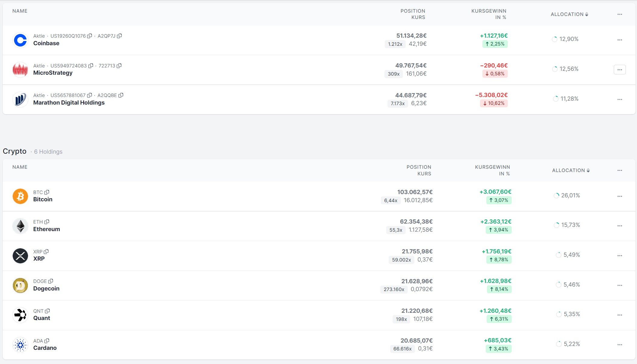The image size is (637, 364).
Task: Open the Ethereum row options menu
Action: pos(620,226)
